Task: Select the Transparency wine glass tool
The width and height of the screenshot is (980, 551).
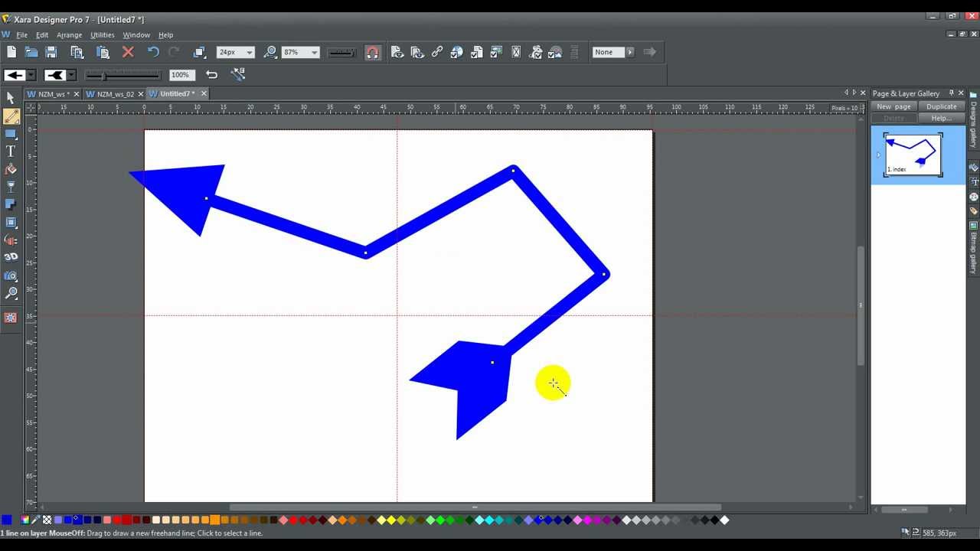Action: point(11,187)
